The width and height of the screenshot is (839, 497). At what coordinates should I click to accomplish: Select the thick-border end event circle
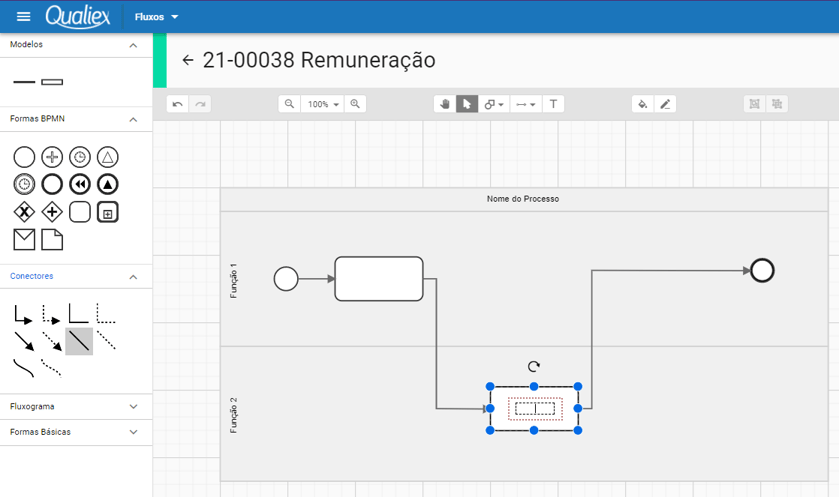(52, 185)
